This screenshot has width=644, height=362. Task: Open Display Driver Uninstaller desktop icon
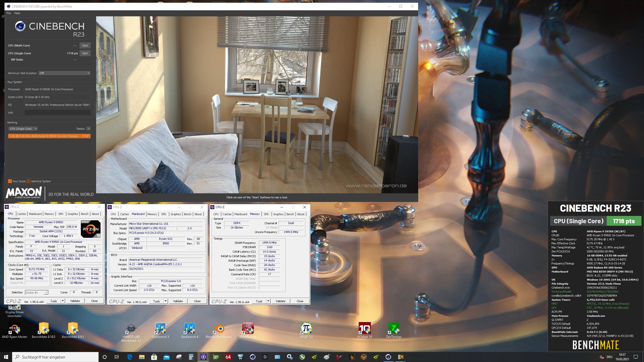pyautogui.click(x=15, y=310)
